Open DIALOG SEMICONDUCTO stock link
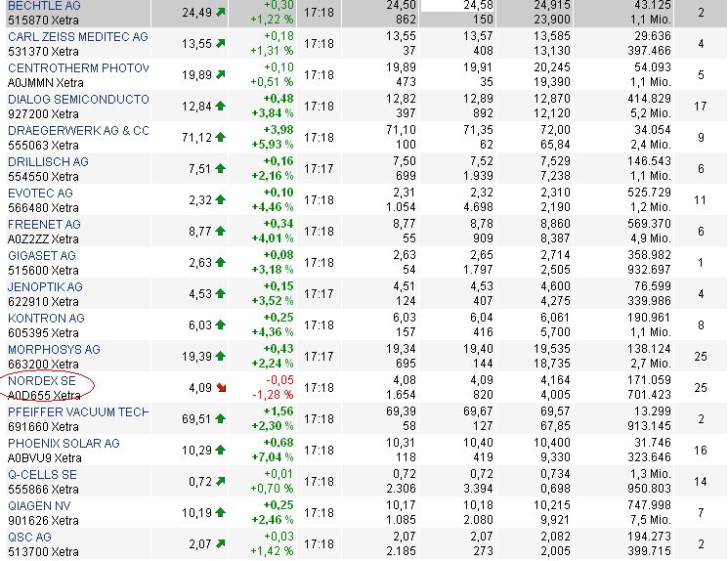The height and width of the screenshot is (561, 728). pos(78,100)
